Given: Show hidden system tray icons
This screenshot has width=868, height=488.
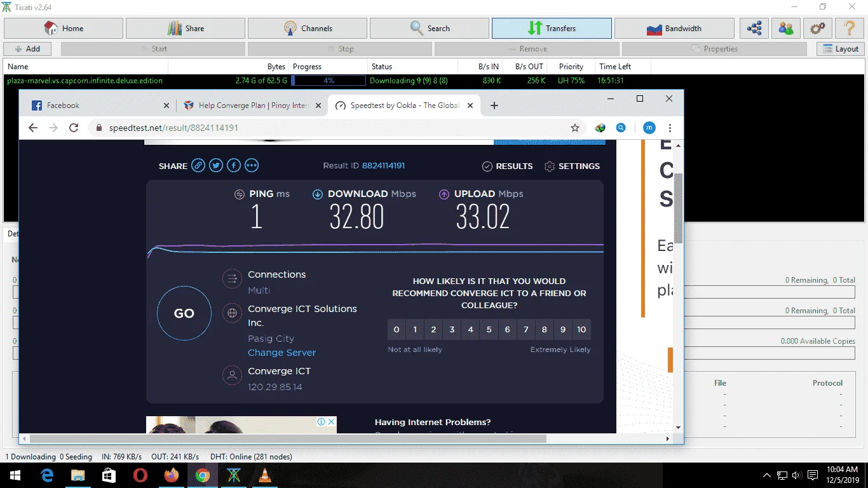Looking at the screenshot, I should pos(767,475).
